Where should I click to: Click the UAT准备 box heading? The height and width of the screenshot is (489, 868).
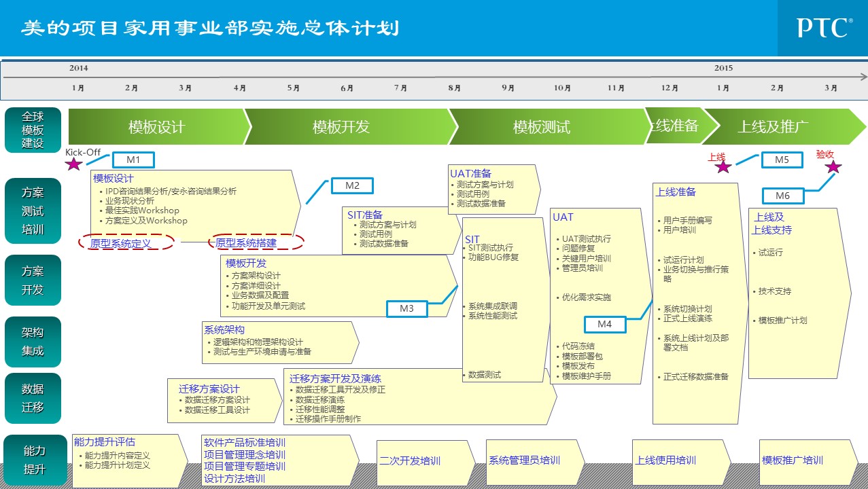click(470, 174)
